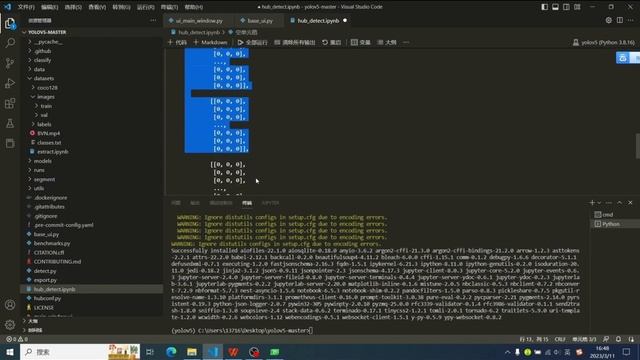Click the notebook settings gear icon
The image size is (640, 360).
(x=609, y=20)
